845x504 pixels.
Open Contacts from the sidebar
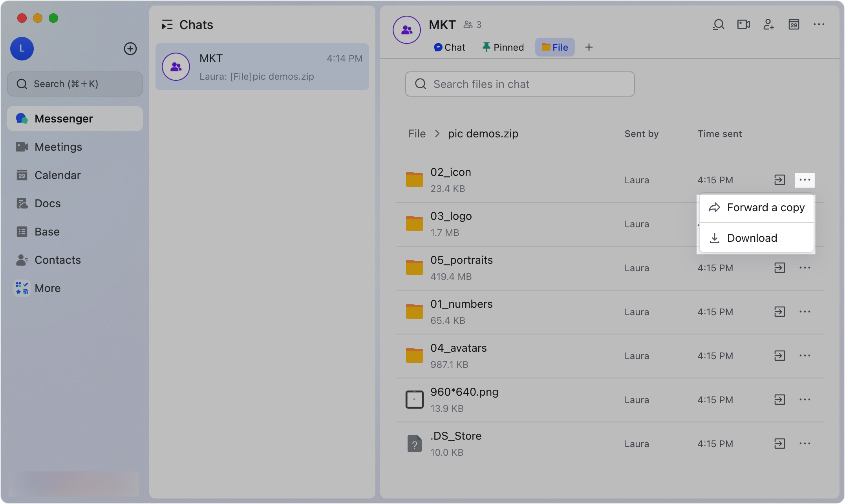[58, 260]
